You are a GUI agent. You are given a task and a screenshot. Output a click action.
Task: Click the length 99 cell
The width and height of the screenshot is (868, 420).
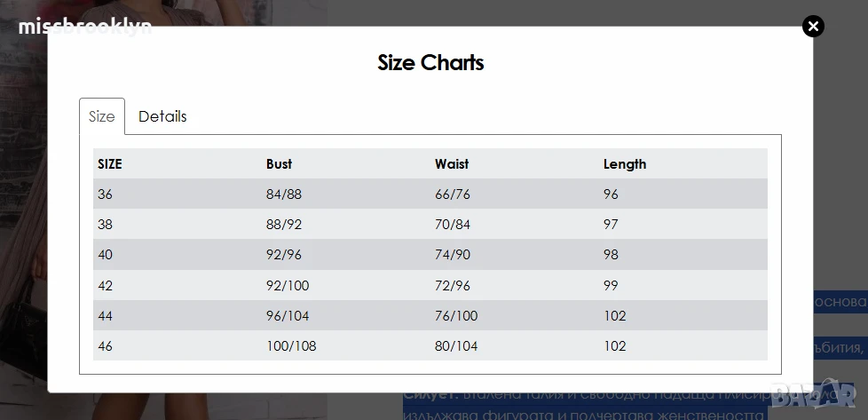click(611, 285)
